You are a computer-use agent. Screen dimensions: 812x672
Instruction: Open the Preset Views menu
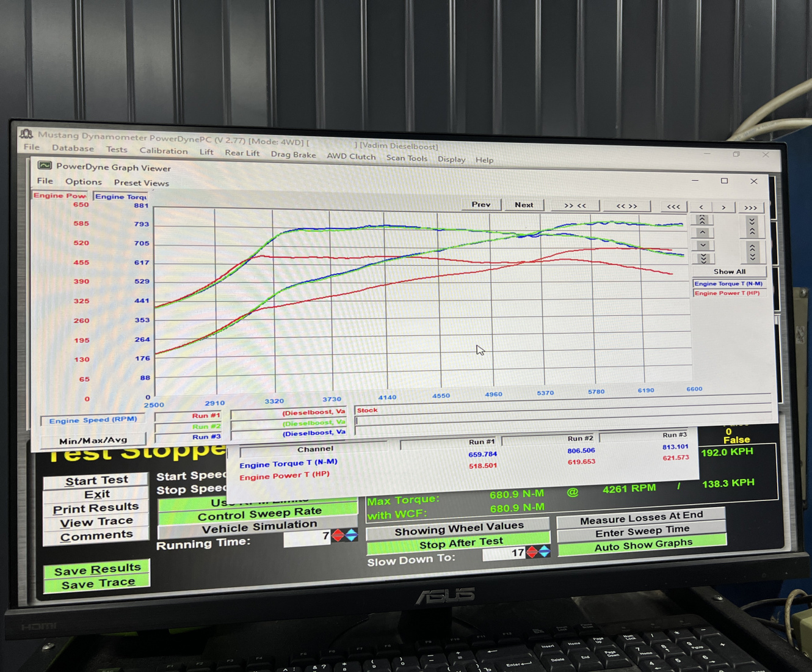141,183
